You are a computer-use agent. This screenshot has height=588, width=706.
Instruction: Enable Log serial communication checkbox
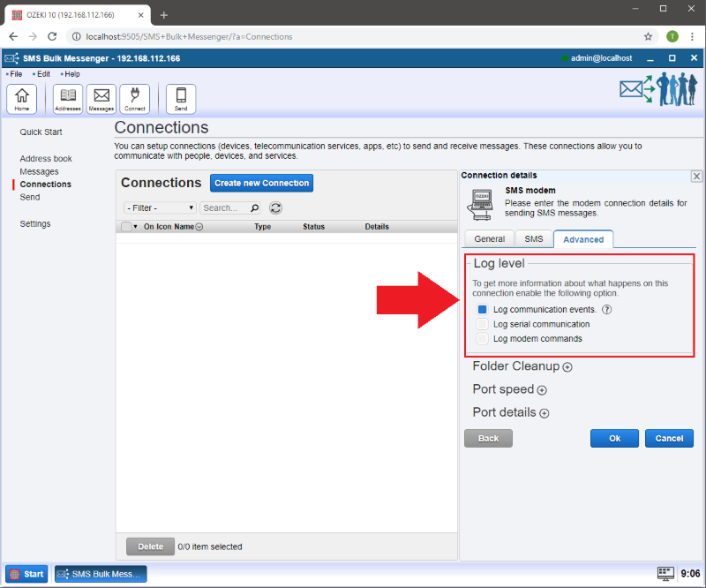click(483, 324)
